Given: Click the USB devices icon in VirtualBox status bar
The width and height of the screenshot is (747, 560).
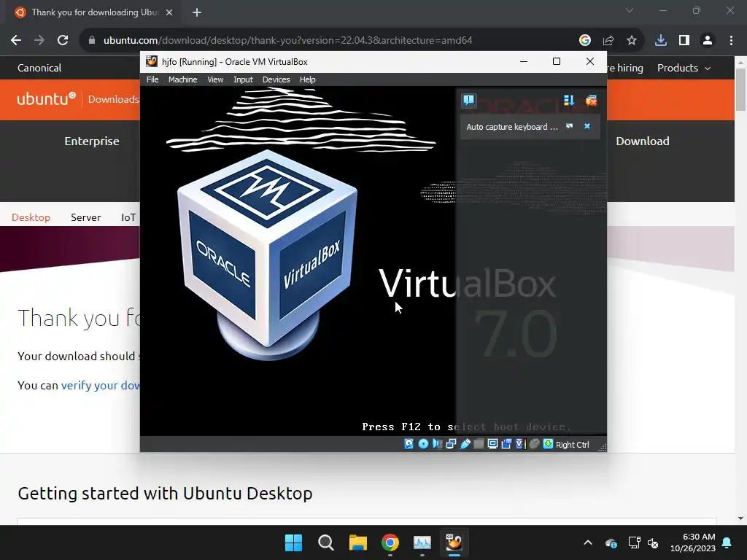Looking at the screenshot, I should pos(465,444).
